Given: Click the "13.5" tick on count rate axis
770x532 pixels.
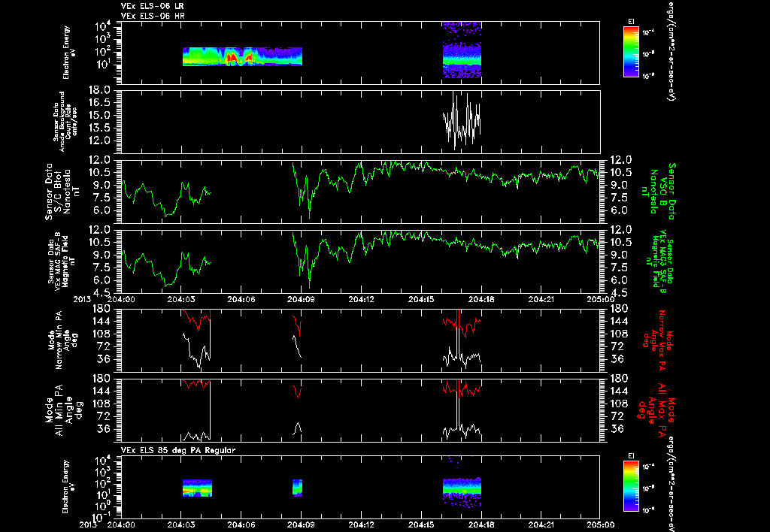Looking at the screenshot, I should pyautogui.click(x=100, y=128).
